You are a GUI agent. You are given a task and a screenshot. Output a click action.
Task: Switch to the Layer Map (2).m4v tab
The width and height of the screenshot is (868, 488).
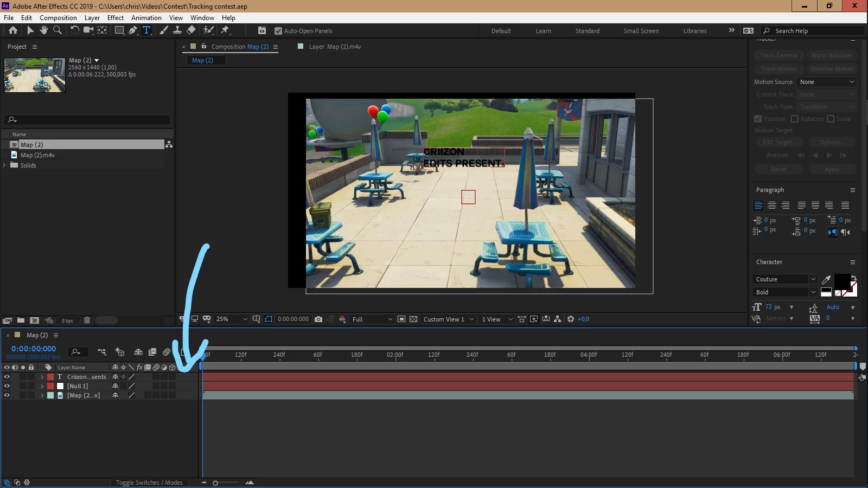pyautogui.click(x=335, y=47)
